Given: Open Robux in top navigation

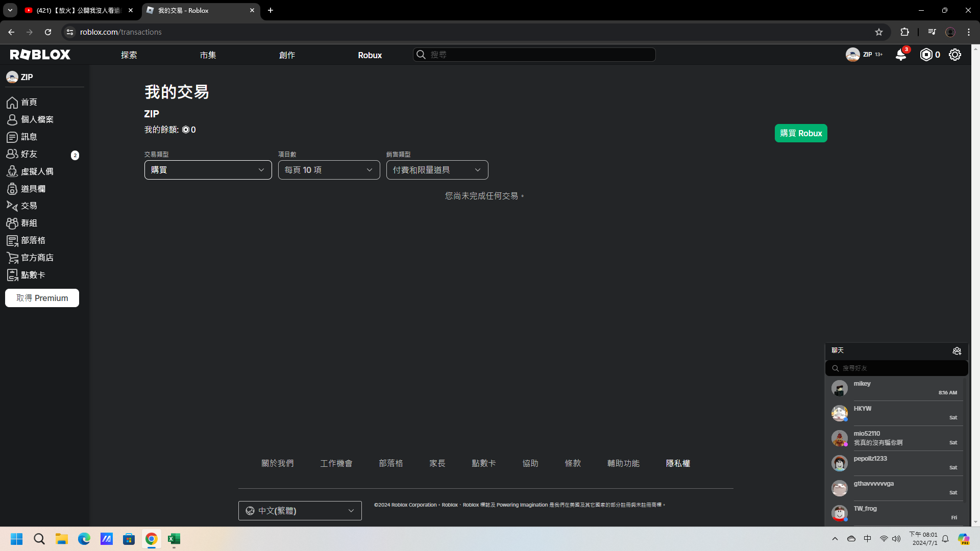Looking at the screenshot, I should [370, 55].
